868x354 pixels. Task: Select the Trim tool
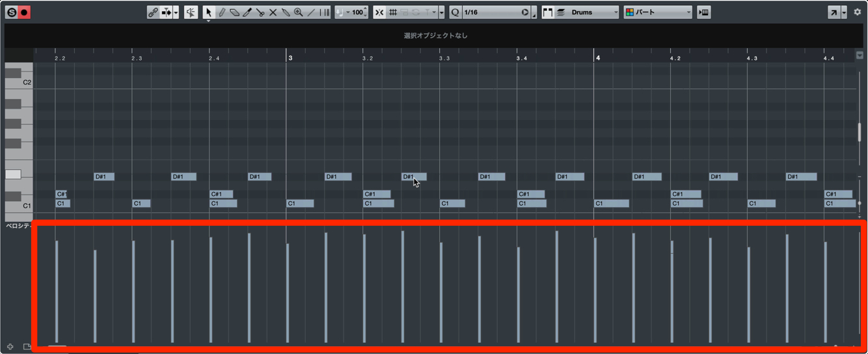(x=247, y=12)
